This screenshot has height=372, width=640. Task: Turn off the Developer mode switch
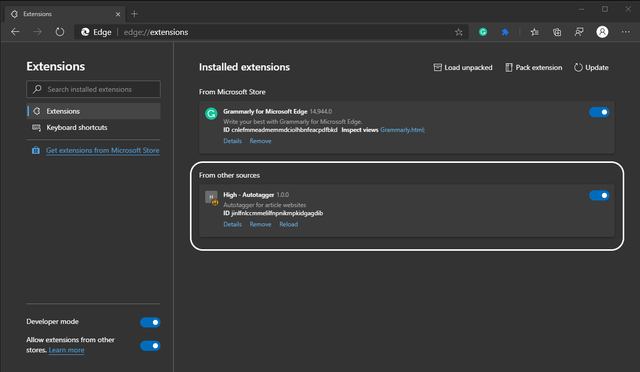click(150, 322)
